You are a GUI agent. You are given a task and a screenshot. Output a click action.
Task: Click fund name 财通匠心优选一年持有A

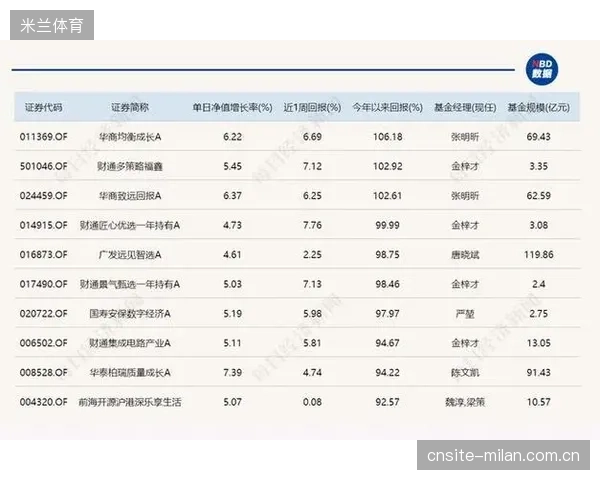pos(130,225)
